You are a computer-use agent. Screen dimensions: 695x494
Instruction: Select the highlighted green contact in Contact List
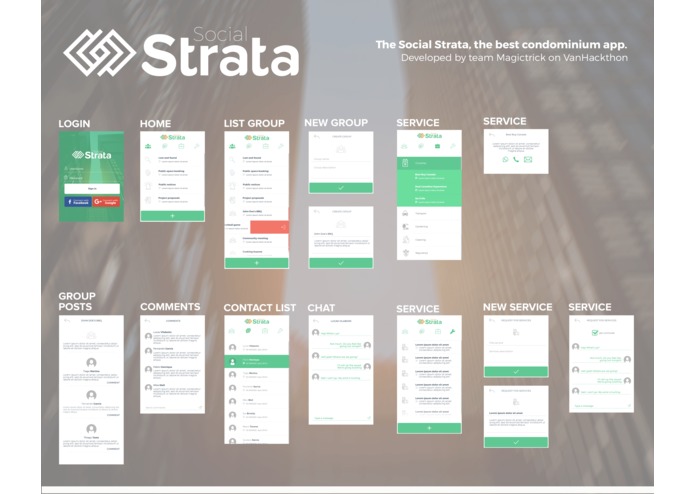[x=257, y=362]
